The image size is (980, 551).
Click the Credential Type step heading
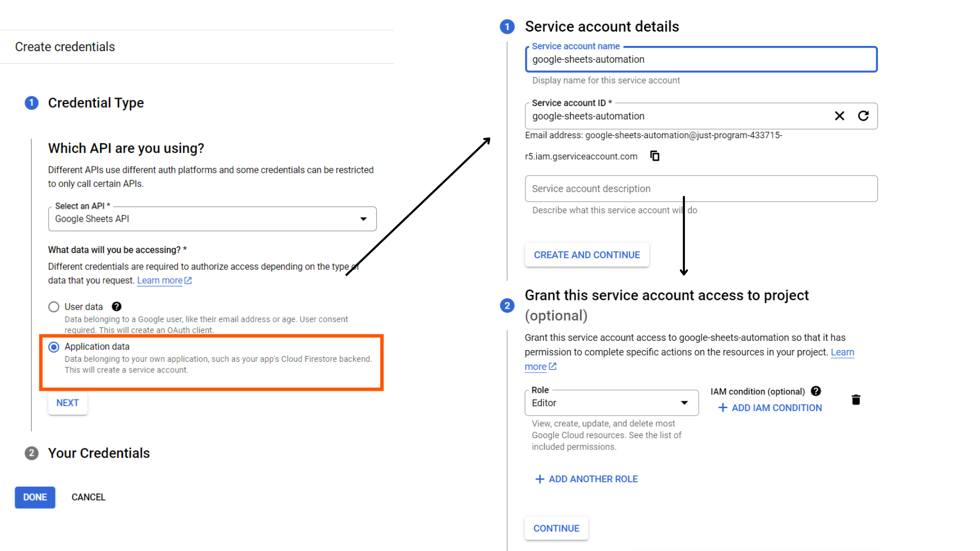(96, 103)
